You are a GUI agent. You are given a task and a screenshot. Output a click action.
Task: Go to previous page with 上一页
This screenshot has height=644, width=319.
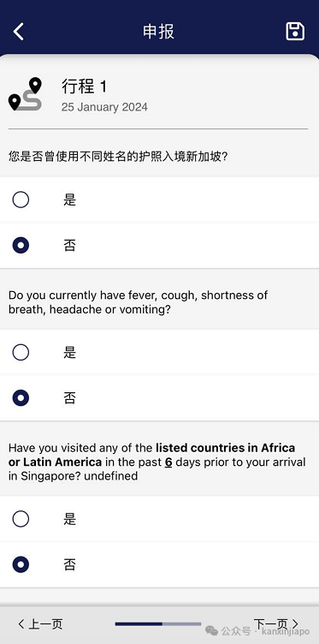tap(40, 624)
